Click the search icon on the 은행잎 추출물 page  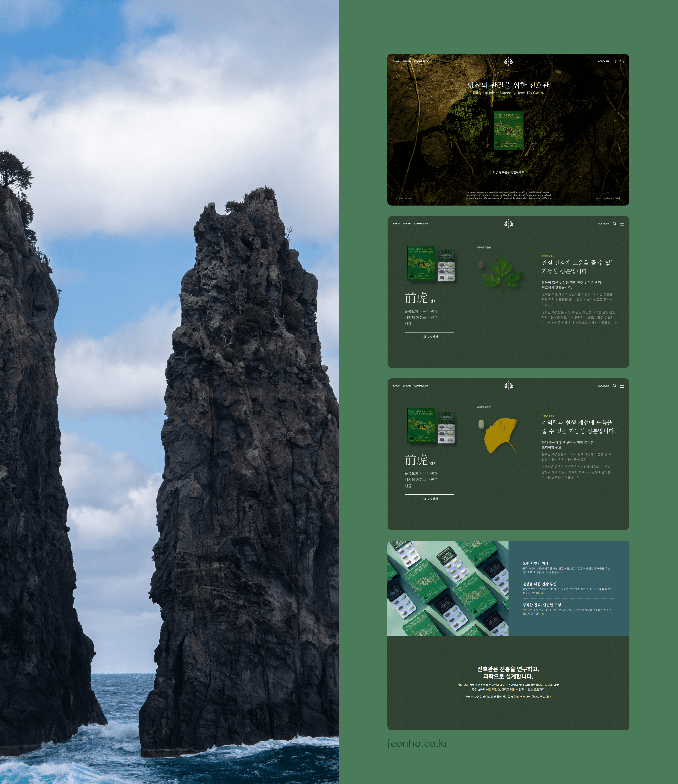coord(614,386)
